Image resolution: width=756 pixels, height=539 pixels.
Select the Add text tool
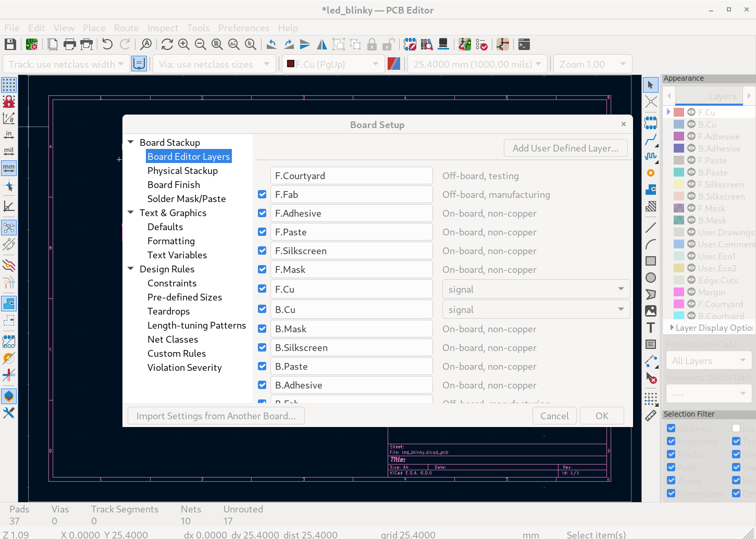(x=651, y=328)
